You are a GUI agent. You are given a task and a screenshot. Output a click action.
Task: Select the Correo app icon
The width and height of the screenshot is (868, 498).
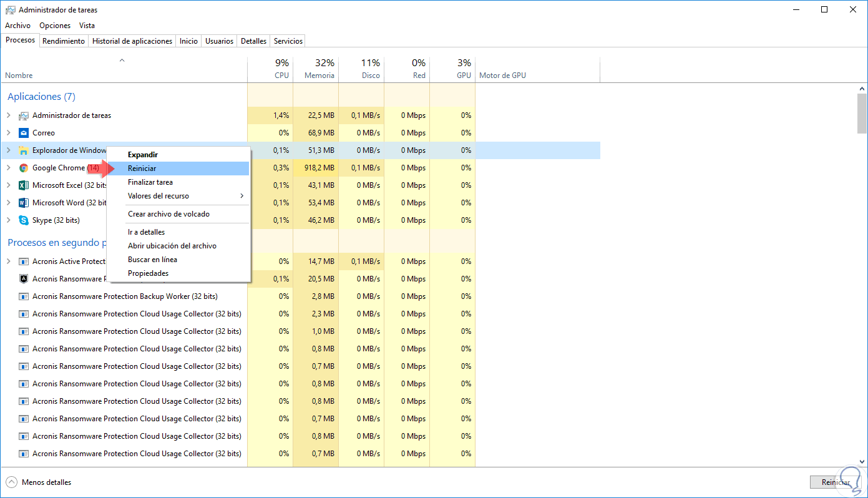pyautogui.click(x=24, y=133)
